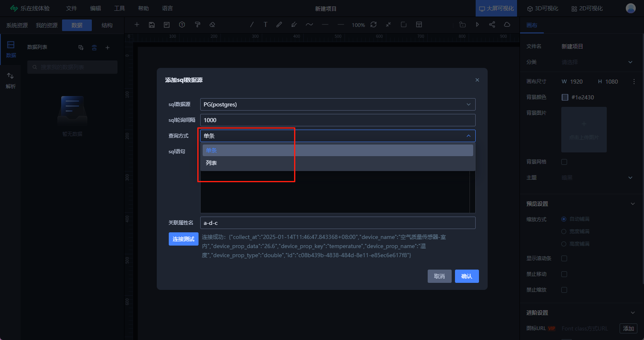Select the 宽度铺满 radio button

(564, 231)
